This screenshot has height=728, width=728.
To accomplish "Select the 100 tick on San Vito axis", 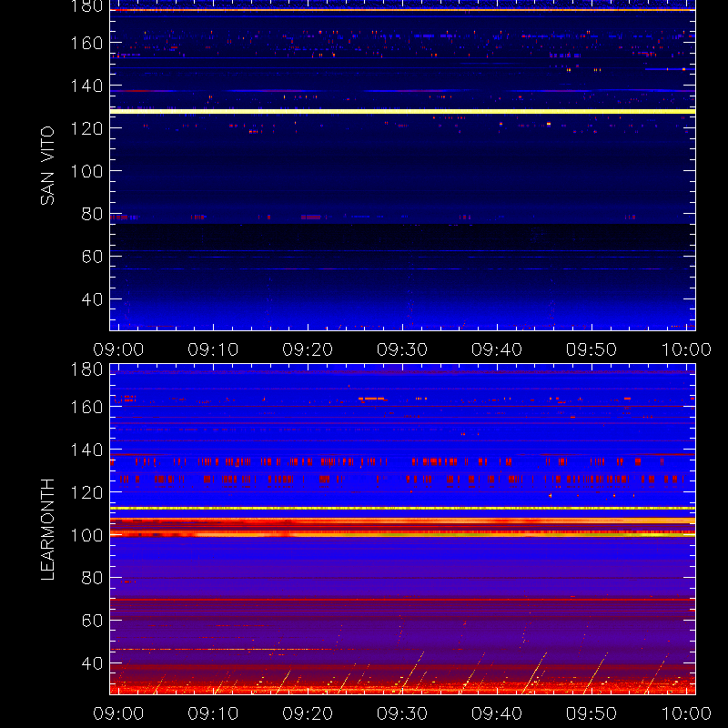I will pyautogui.click(x=86, y=171).
